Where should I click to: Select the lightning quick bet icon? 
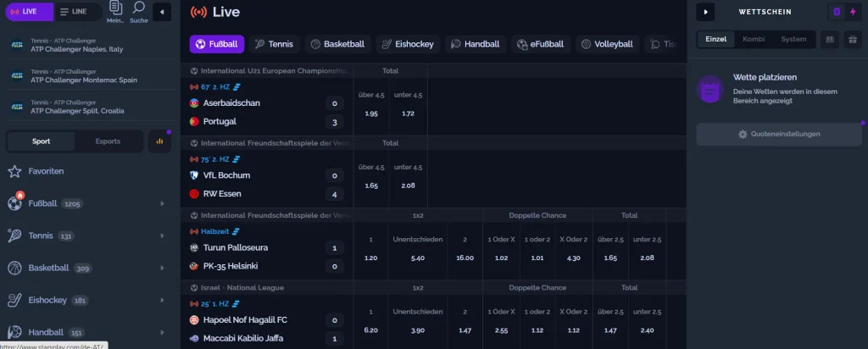click(853, 12)
